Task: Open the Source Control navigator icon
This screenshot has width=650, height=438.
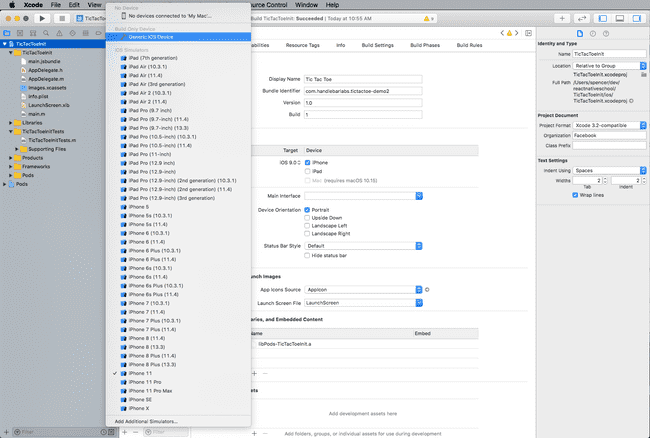Action: coord(20,33)
